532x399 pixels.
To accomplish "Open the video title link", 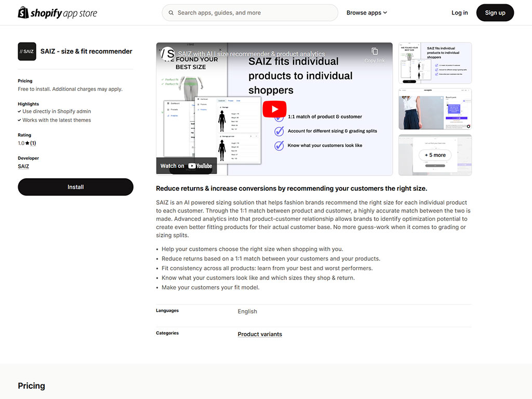I will [251, 54].
